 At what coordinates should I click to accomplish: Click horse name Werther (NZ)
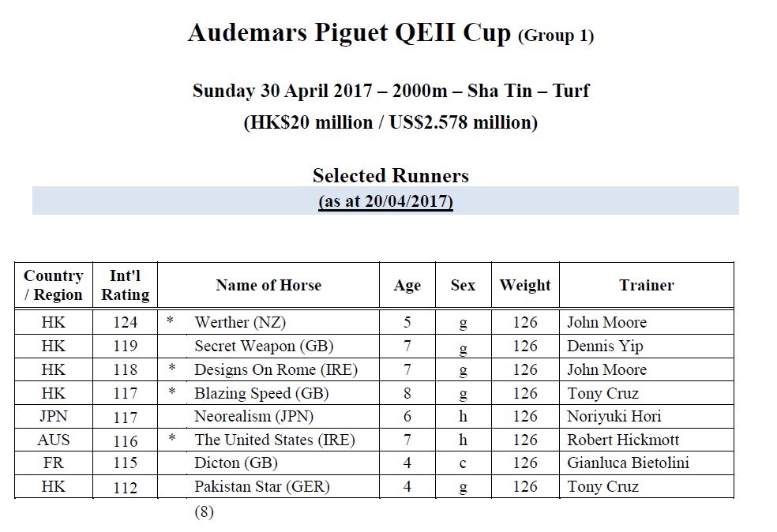[x=235, y=322]
